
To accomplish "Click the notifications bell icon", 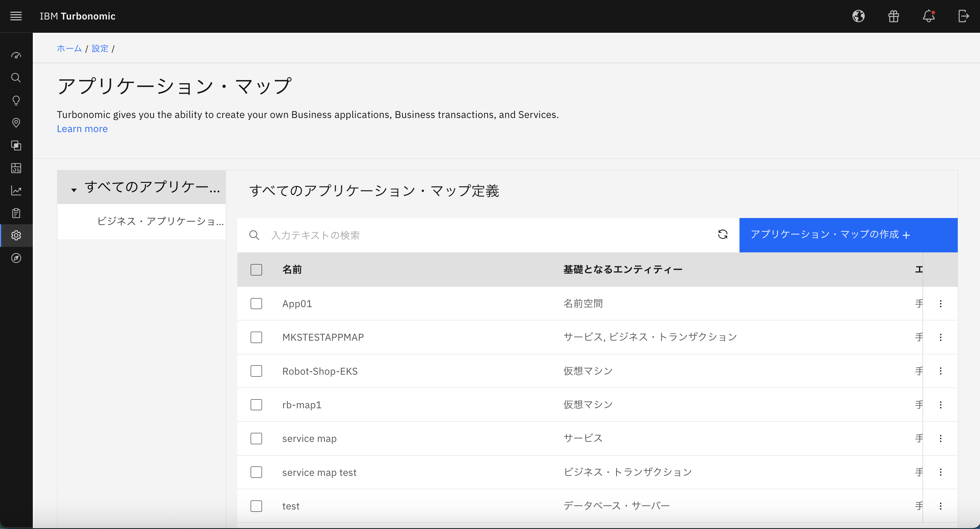I will [929, 16].
